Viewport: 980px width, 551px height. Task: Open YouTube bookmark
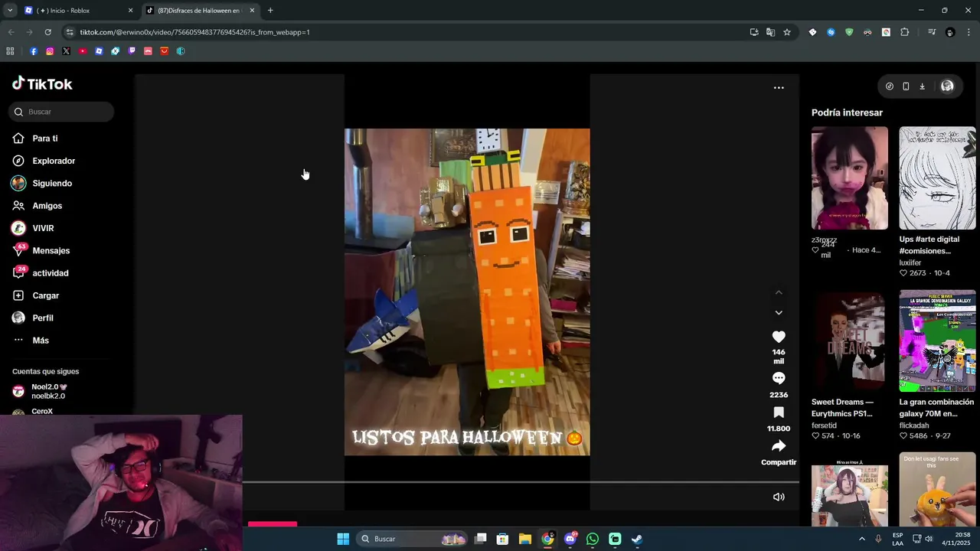(x=83, y=51)
